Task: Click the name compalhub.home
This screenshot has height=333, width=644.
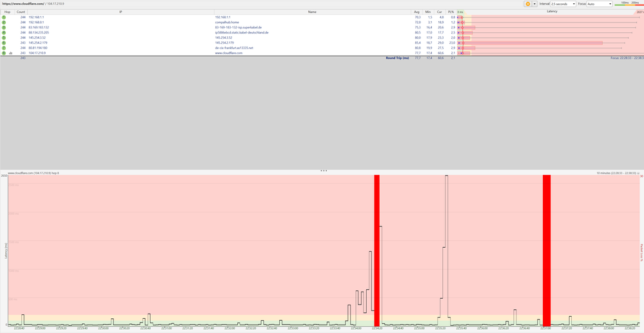Action: point(227,22)
